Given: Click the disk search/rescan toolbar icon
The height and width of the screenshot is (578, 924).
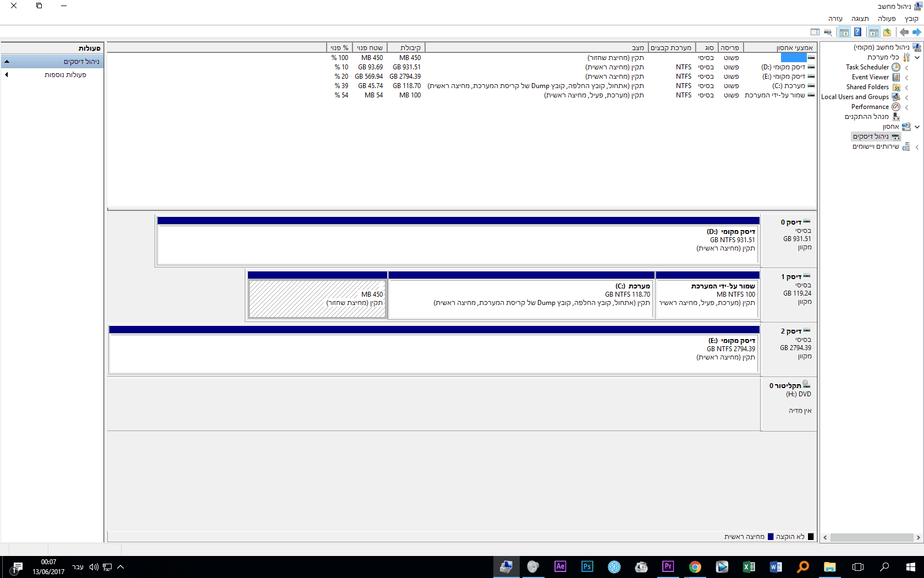Looking at the screenshot, I should pos(828,32).
